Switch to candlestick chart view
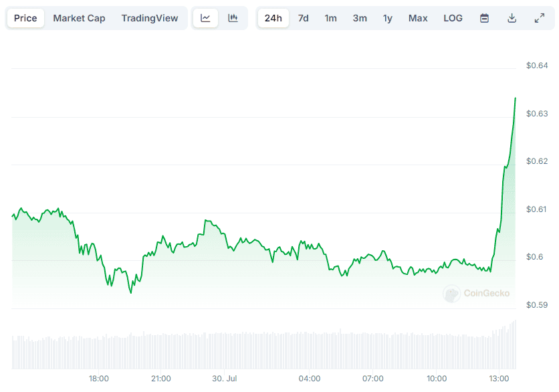 (233, 18)
